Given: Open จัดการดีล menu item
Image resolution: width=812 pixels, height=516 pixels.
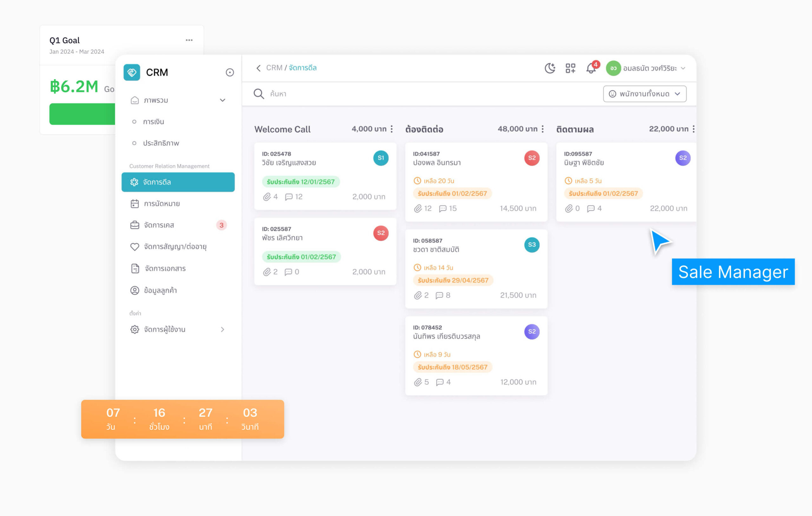Looking at the screenshot, I should click(x=178, y=182).
